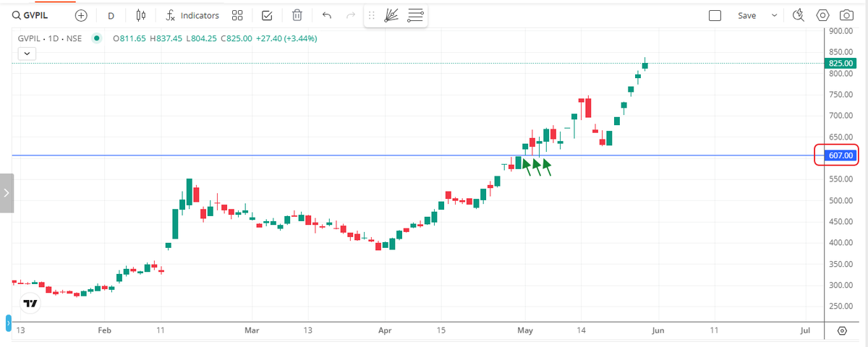Click the Mar label on time axis
Image resolution: width=868 pixels, height=347 pixels.
tap(252, 330)
